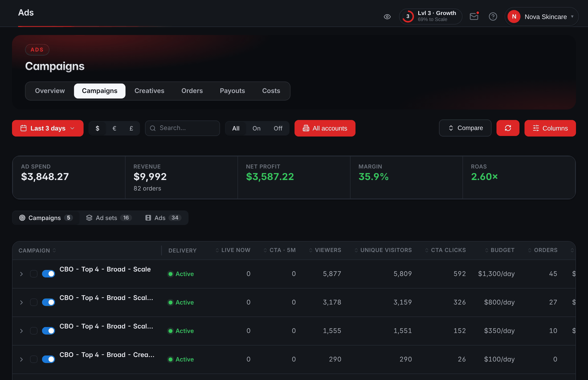Open the Last 3 days date dropdown
The image size is (588, 380).
tap(48, 128)
